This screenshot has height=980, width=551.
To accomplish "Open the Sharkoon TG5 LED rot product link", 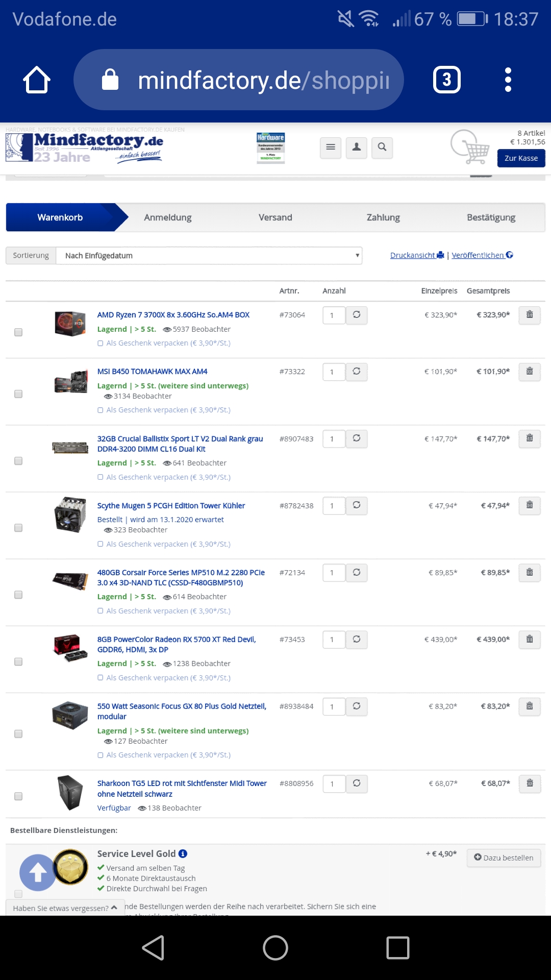I will (182, 789).
